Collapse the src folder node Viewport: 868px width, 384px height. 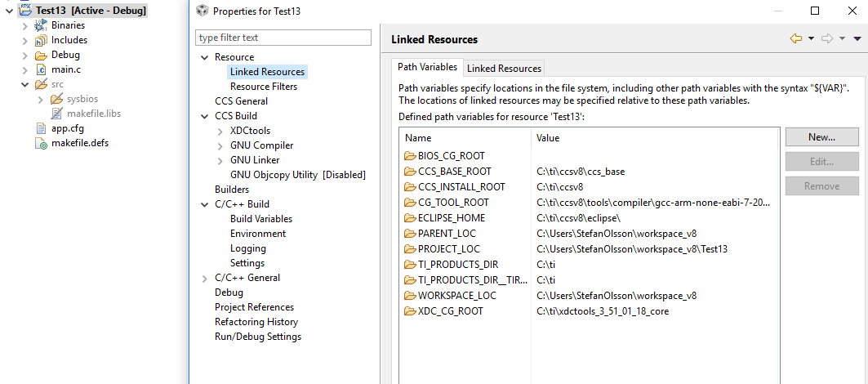coord(24,84)
